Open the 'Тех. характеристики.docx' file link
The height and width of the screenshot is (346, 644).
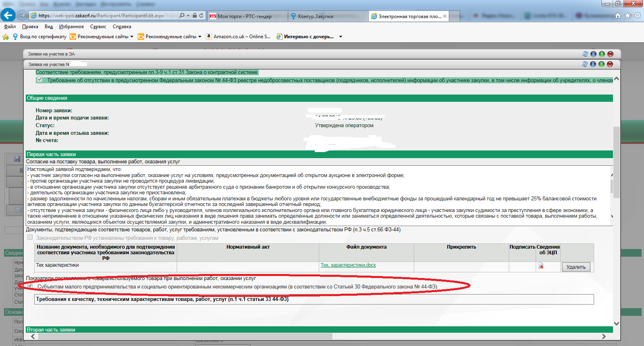348,265
